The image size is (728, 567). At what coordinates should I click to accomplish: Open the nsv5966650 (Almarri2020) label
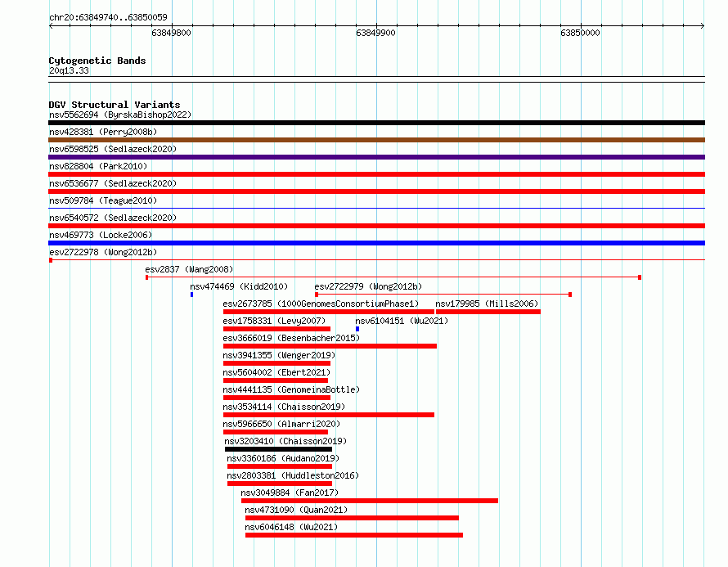point(281,424)
